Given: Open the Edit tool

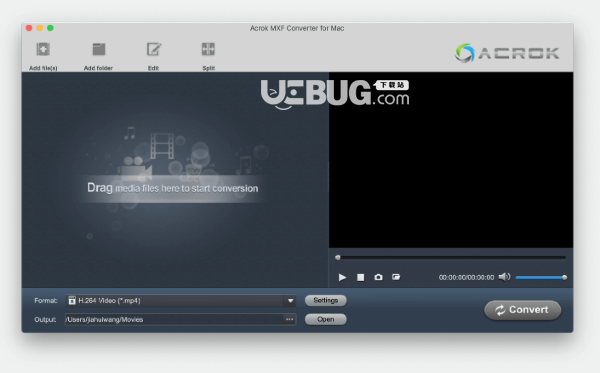Looking at the screenshot, I should 154,49.
